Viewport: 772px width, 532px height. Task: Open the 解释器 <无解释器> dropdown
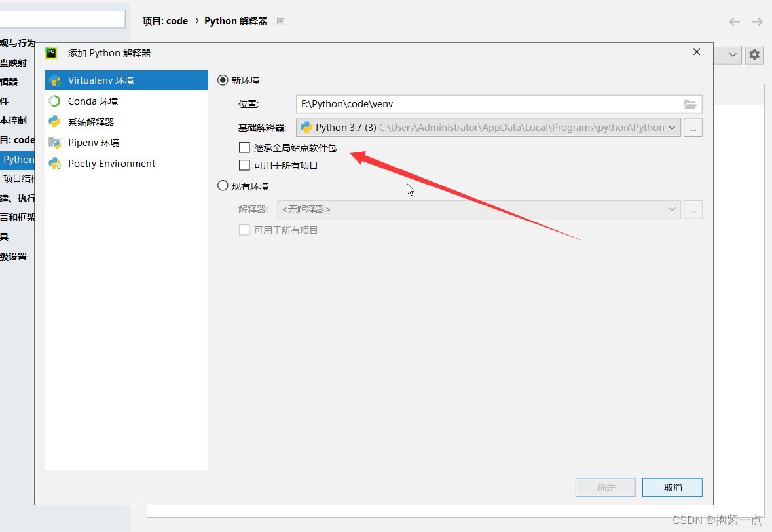pos(479,209)
